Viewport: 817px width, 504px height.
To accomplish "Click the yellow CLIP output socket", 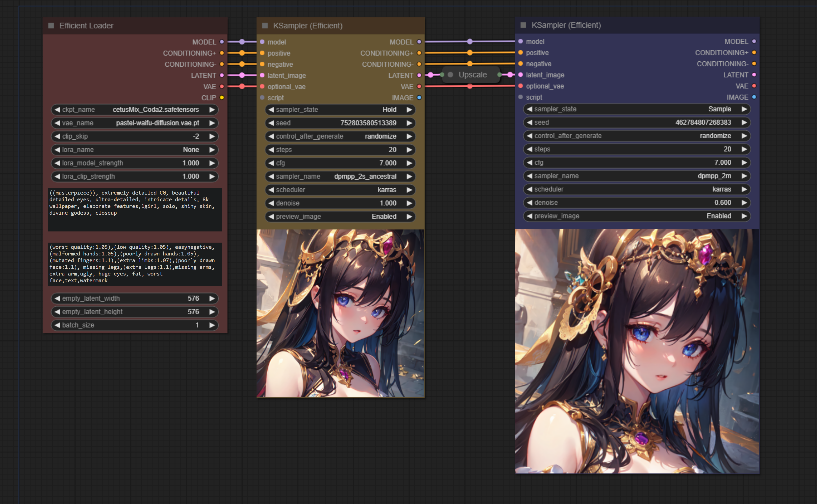I will coord(222,98).
